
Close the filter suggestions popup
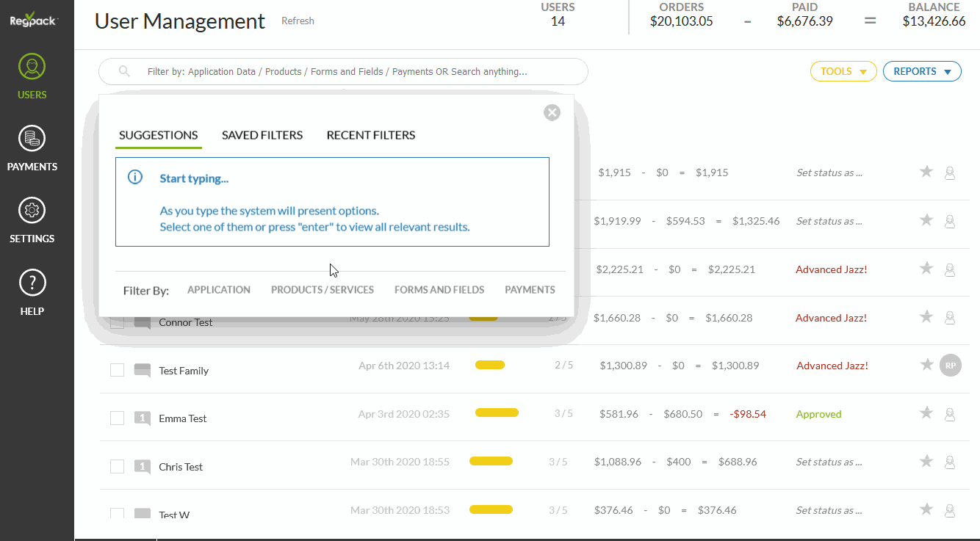click(x=552, y=112)
